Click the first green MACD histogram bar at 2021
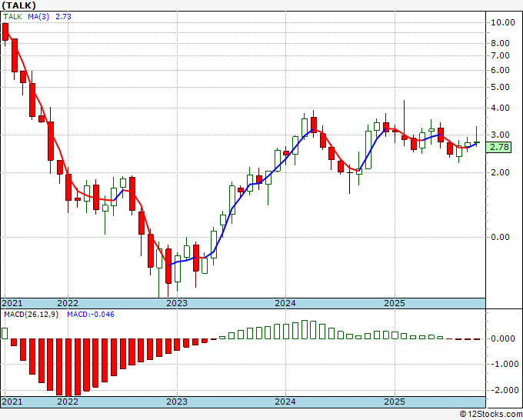Viewport: 523px width, 420px height. coord(5,333)
